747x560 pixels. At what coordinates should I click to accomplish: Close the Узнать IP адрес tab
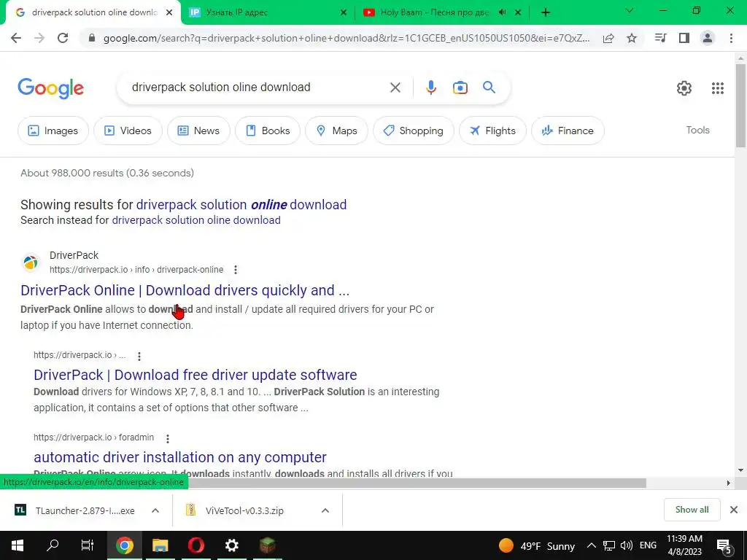[x=344, y=13]
